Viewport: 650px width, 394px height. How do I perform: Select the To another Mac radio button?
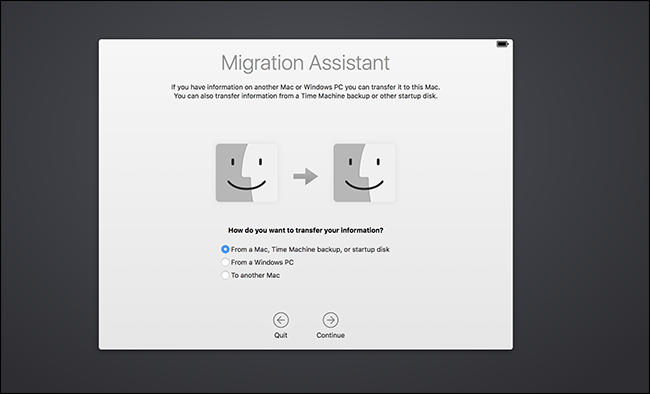tap(225, 275)
